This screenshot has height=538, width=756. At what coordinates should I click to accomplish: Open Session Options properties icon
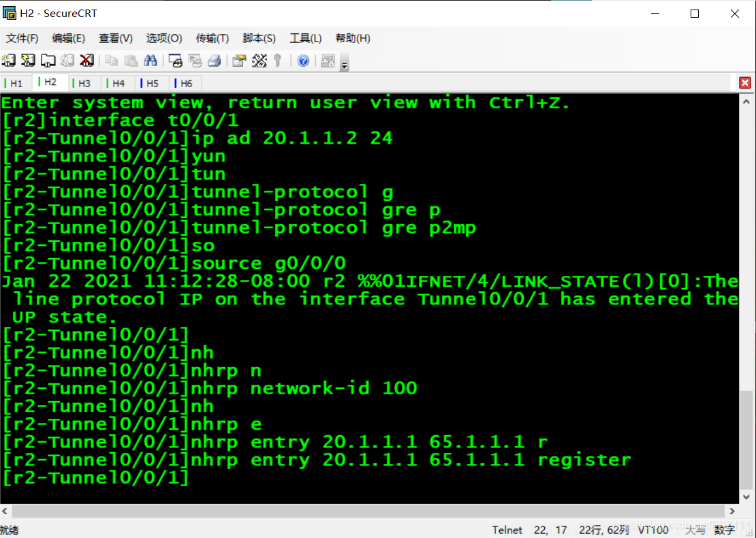tap(239, 60)
